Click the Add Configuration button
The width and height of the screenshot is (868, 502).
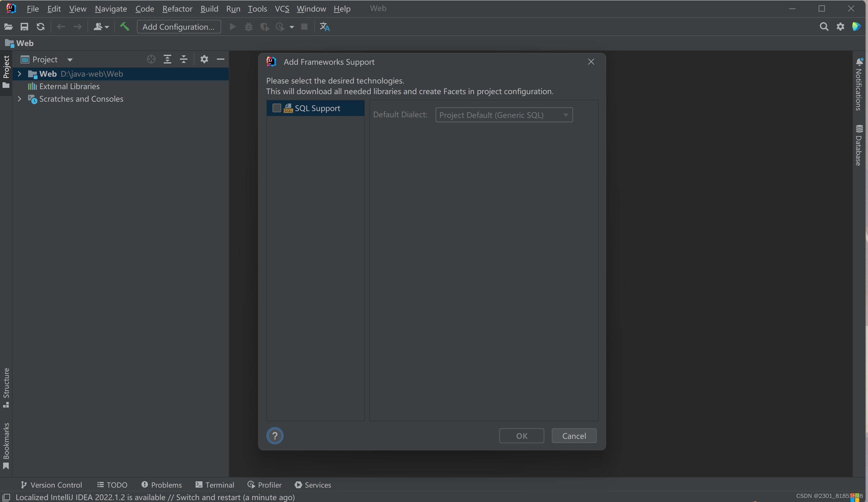coord(178,27)
